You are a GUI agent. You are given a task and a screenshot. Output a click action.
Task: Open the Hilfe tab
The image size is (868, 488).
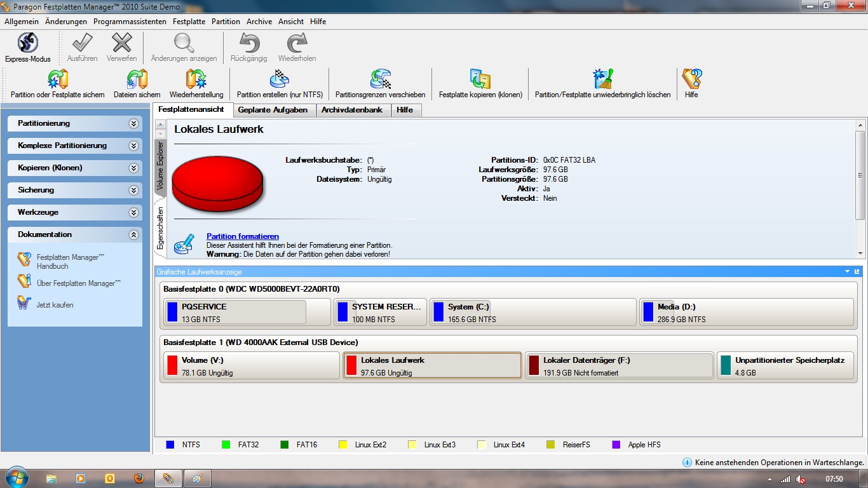click(405, 110)
